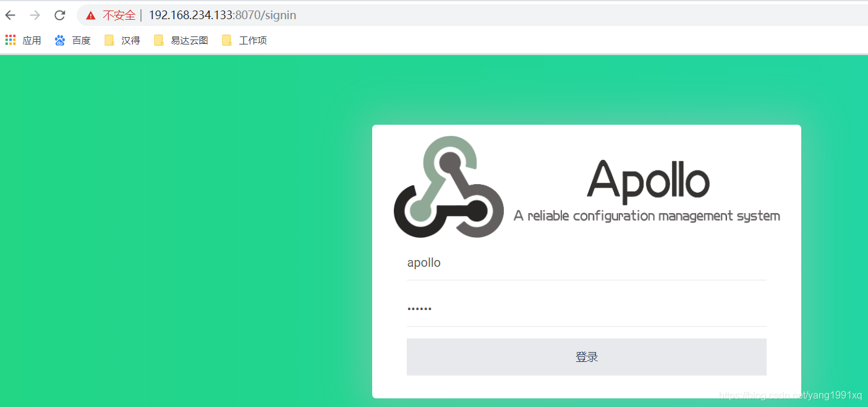The image size is (868, 407).
Task: Open the 工作项 bookmark folder
Action: [244, 40]
